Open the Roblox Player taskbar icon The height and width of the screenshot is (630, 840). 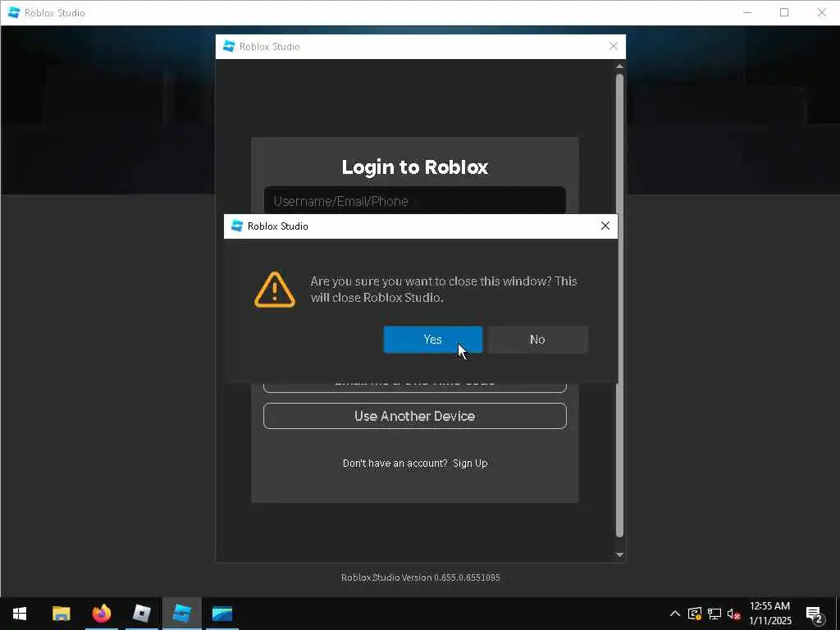(x=141, y=614)
